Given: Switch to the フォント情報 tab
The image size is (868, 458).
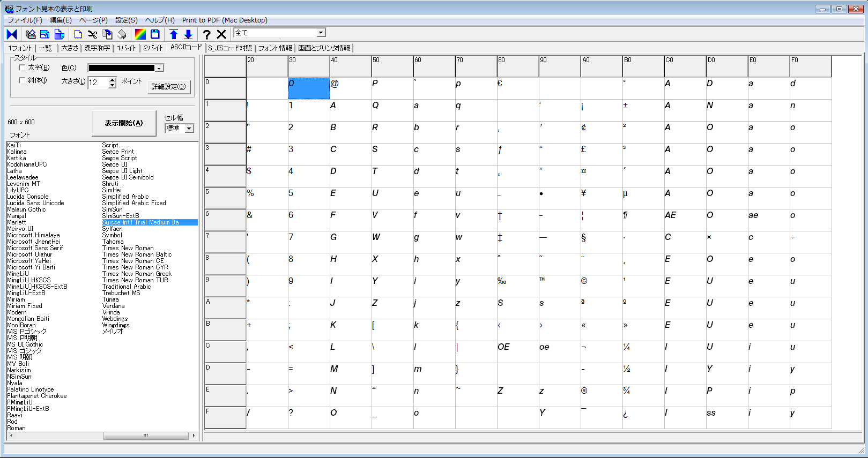Looking at the screenshot, I should pyautogui.click(x=275, y=48).
